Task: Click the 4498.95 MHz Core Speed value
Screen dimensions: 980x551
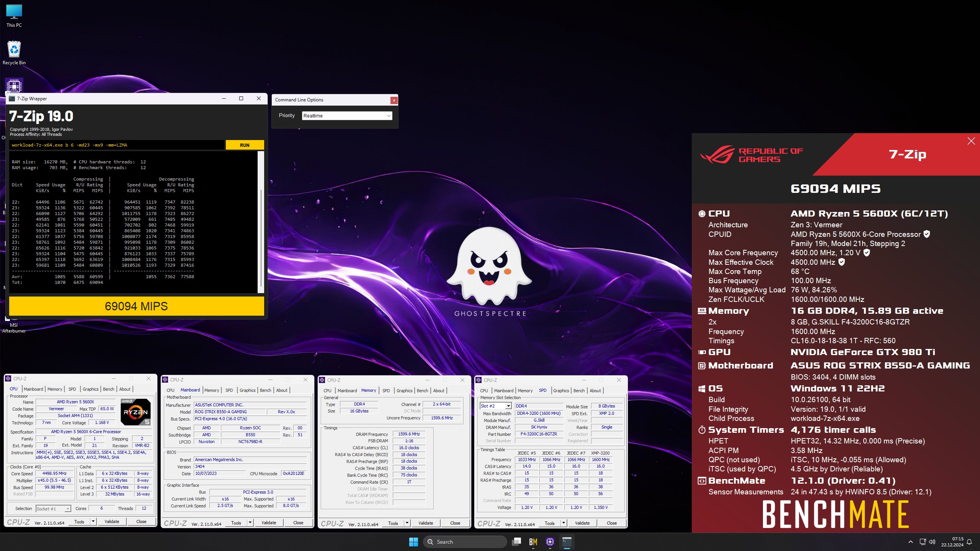Action: coord(54,473)
